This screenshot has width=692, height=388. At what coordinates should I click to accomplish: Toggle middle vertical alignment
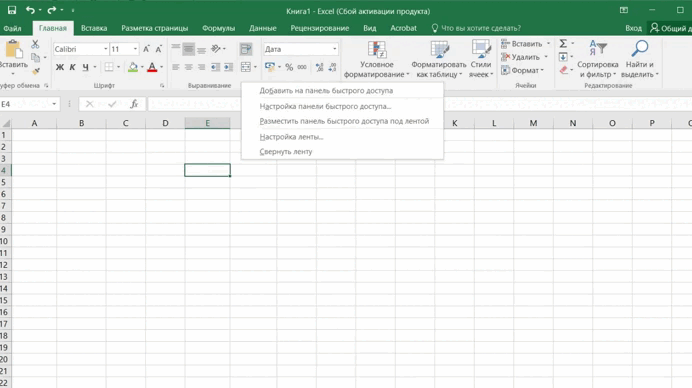188,49
